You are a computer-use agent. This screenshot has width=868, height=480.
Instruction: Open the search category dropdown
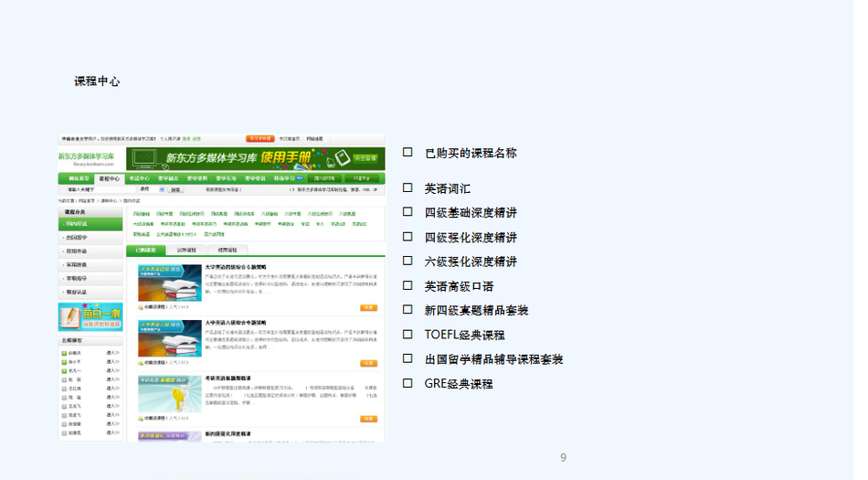pyautogui.click(x=151, y=190)
